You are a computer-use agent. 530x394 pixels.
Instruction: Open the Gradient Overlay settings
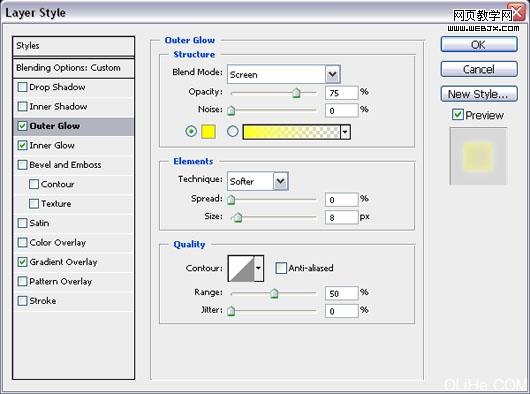click(x=64, y=262)
